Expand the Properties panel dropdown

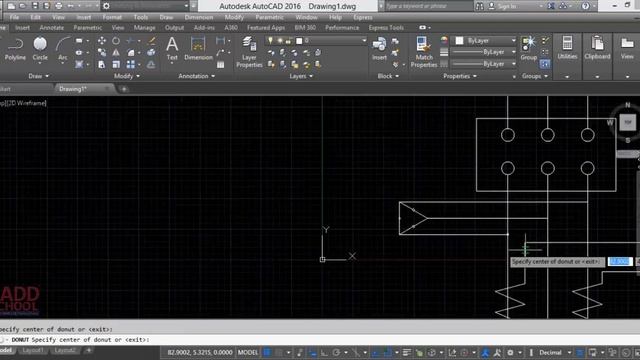(460, 76)
